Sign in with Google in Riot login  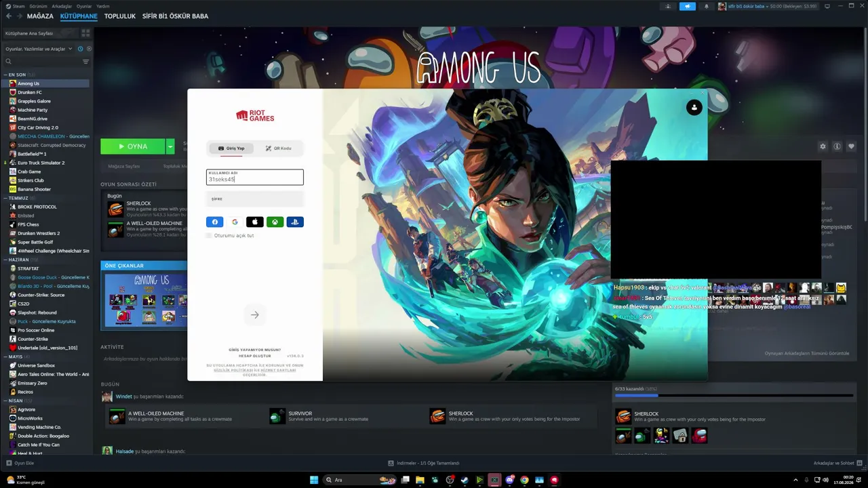click(x=235, y=222)
